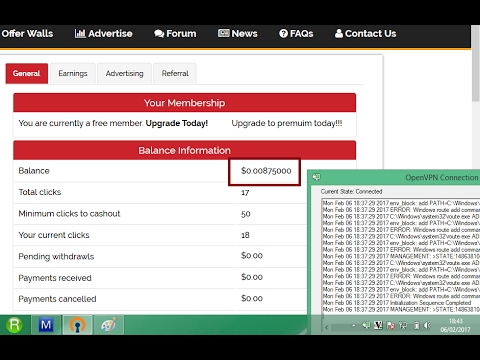Click the Initialization Sequence Completed log line
480x360 pixels.
[x=397, y=303]
